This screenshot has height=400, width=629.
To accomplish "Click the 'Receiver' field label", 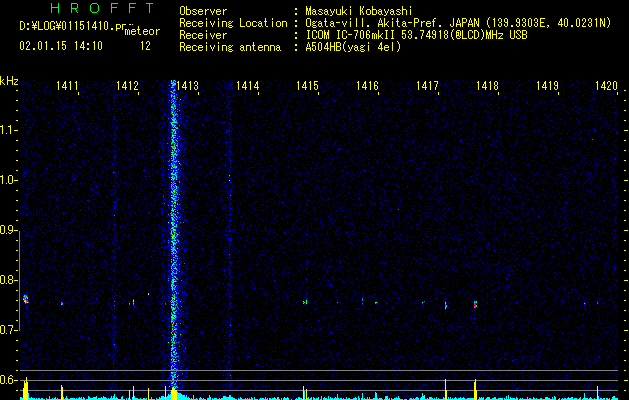I will (203, 35).
